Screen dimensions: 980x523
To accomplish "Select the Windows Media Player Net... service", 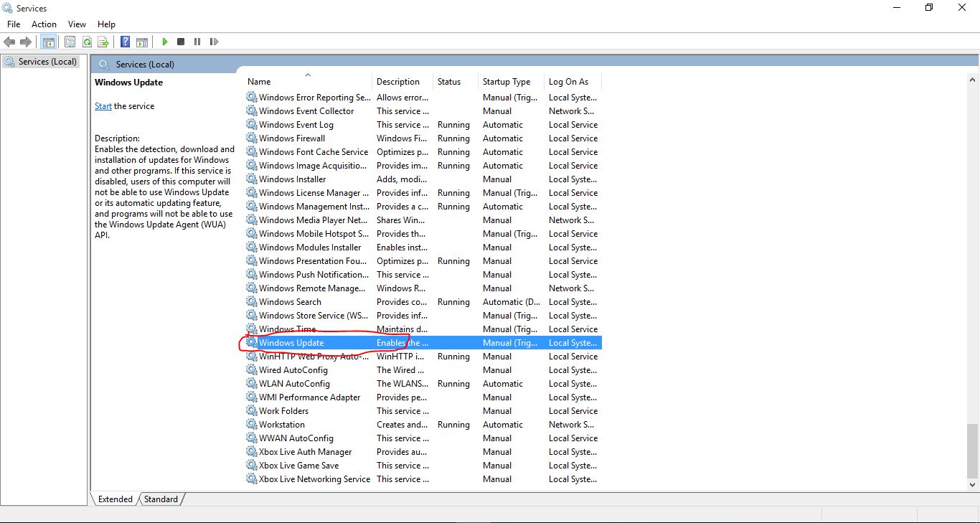I will coord(423,220).
